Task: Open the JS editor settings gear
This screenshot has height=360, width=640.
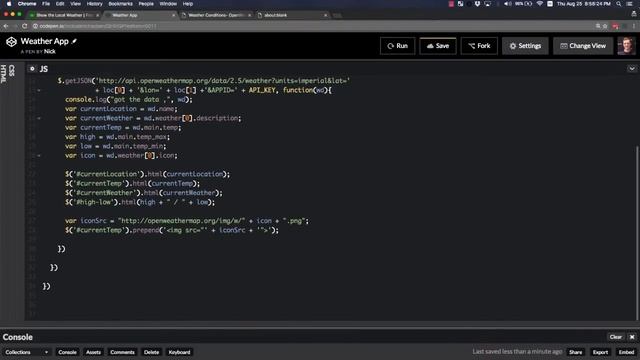Action: (x=32, y=69)
